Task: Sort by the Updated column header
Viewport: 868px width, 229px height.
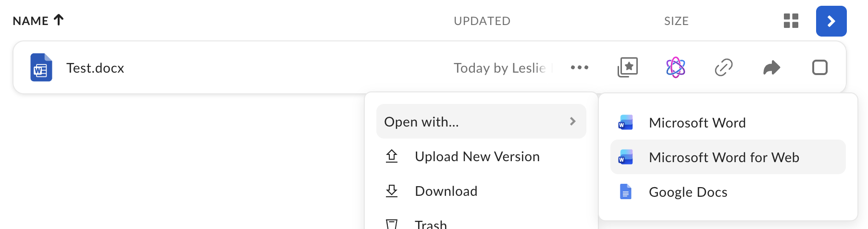Action: pyautogui.click(x=482, y=21)
